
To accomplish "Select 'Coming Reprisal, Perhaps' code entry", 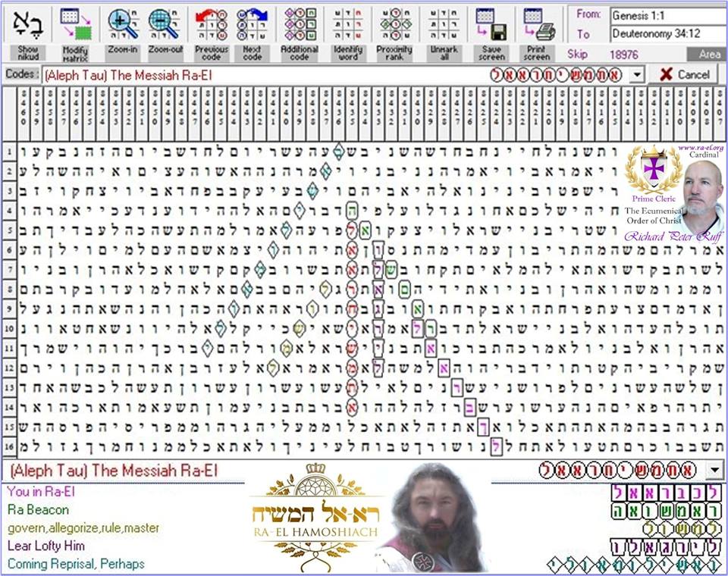I will (76, 564).
